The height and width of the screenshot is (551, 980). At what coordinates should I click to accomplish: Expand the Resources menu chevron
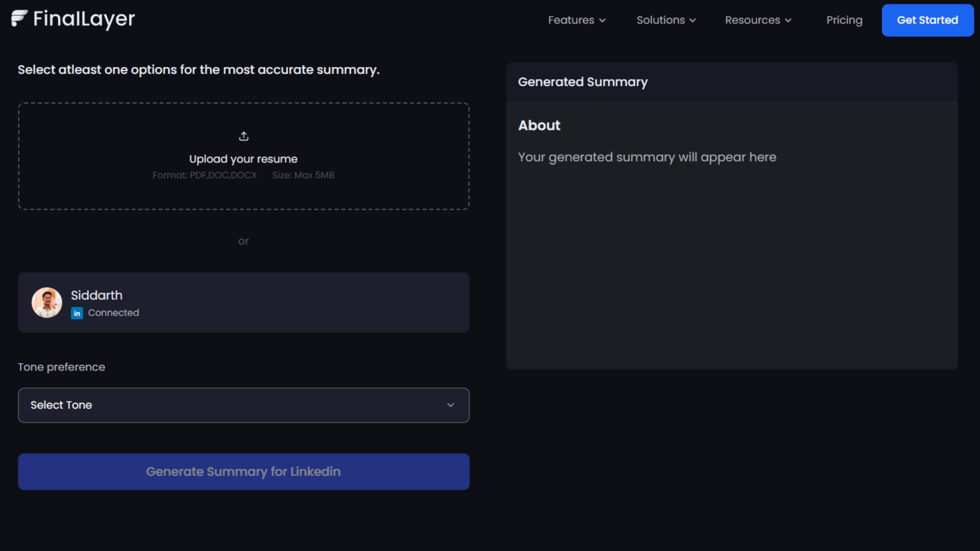click(788, 21)
